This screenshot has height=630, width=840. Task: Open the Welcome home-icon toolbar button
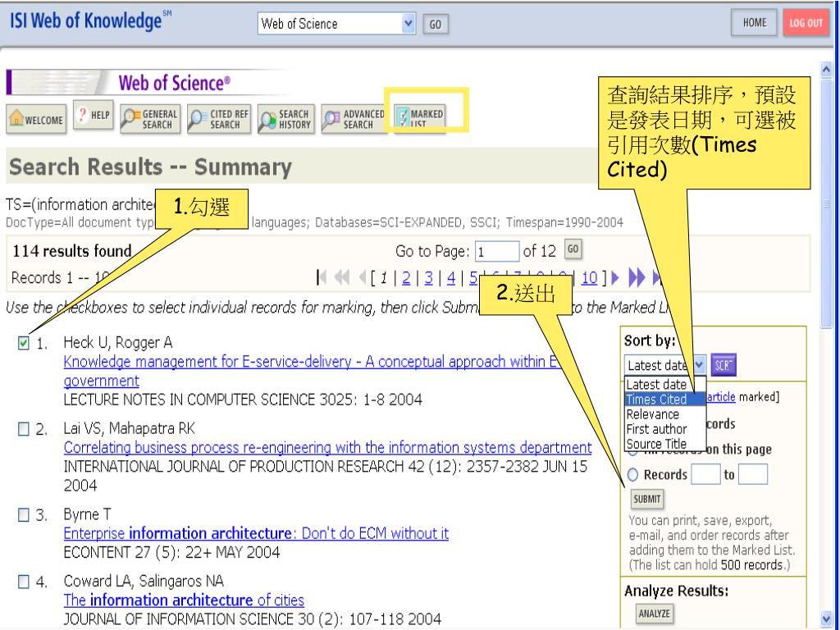coord(36,119)
